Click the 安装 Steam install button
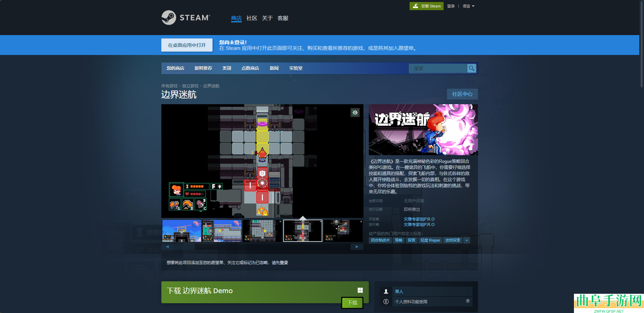The height and width of the screenshot is (313, 644). click(x=426, y=6)
